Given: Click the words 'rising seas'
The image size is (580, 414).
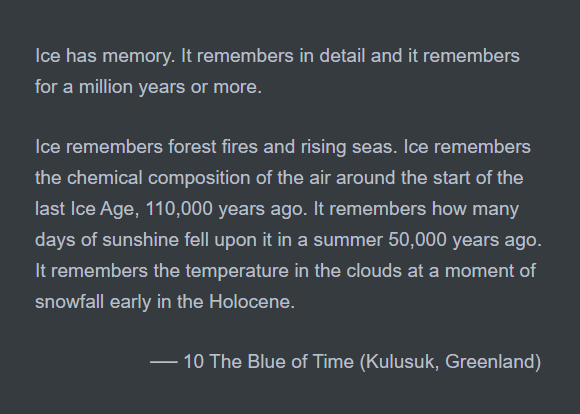Looking at the screenshot, I should pyautogui.click(x=347, y=147).
